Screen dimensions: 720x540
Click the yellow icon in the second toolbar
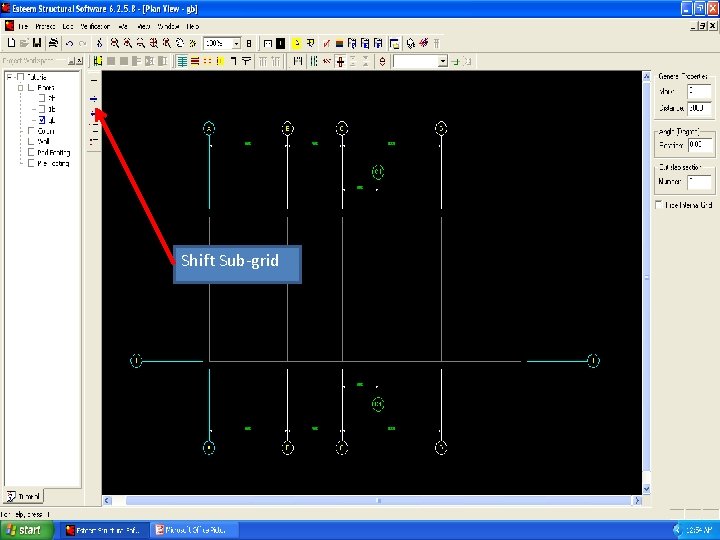220,61
